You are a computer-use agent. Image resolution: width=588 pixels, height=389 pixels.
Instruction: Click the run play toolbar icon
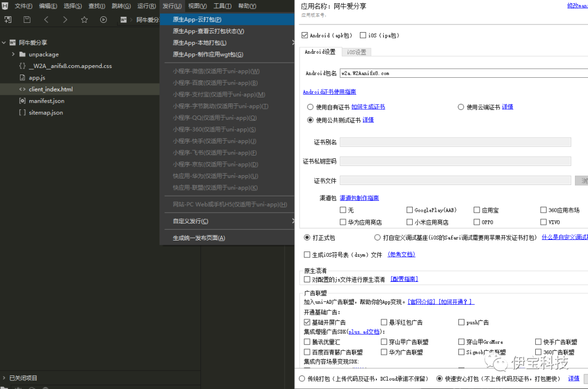[103, 20]
